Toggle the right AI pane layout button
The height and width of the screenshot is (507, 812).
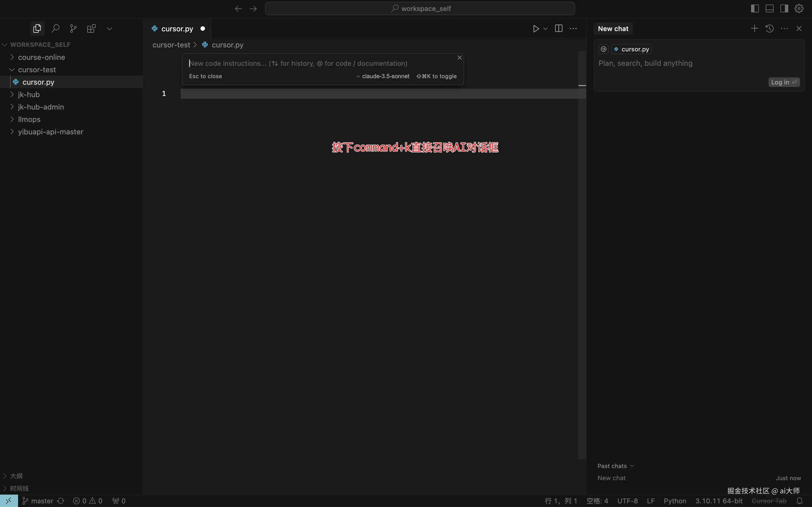pos(784,8)
